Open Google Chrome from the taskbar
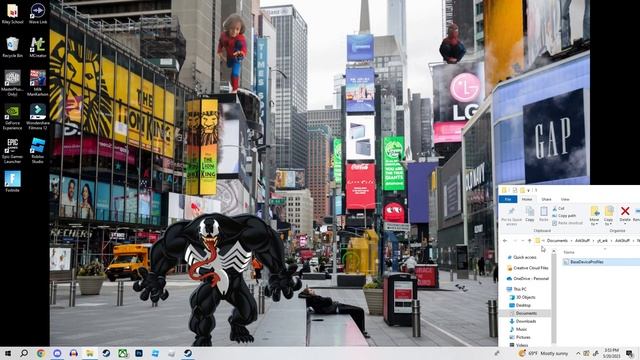The height and width of the screenshot is (360, 640). pyautogui.click(x=41, y=353)
